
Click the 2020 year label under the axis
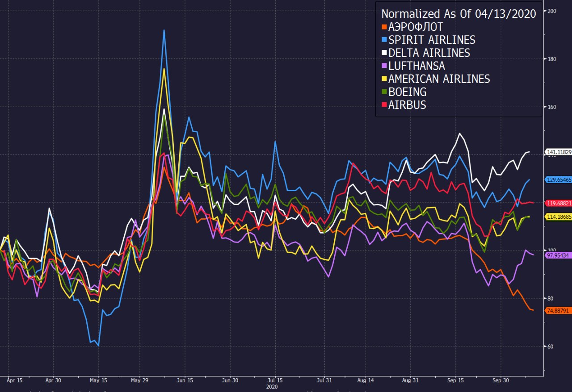272,387
